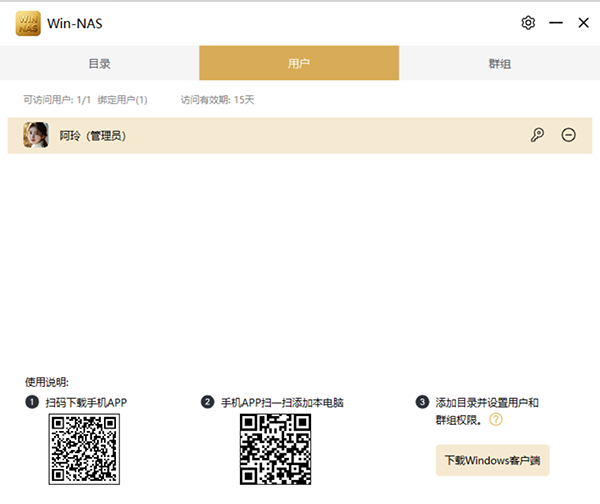Click 阿玲's avatar picture

pos(36,135)
